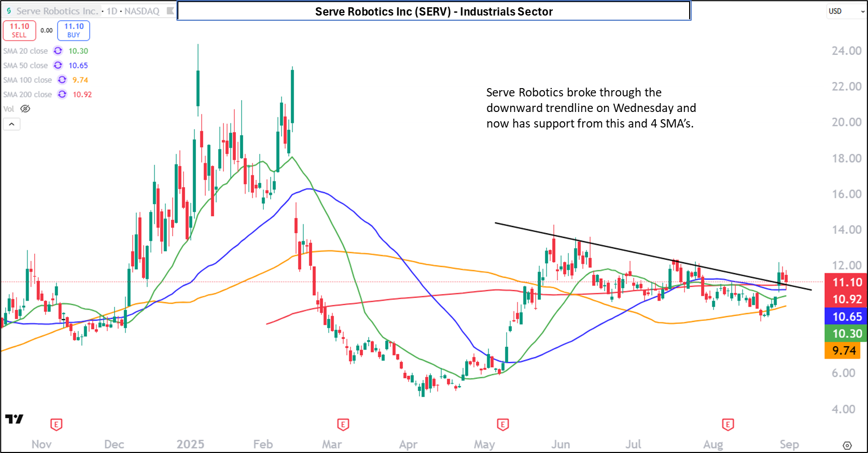868x453 pixels.
Task: Click the Serve Robotics green symbol logo
Action: 9,11
